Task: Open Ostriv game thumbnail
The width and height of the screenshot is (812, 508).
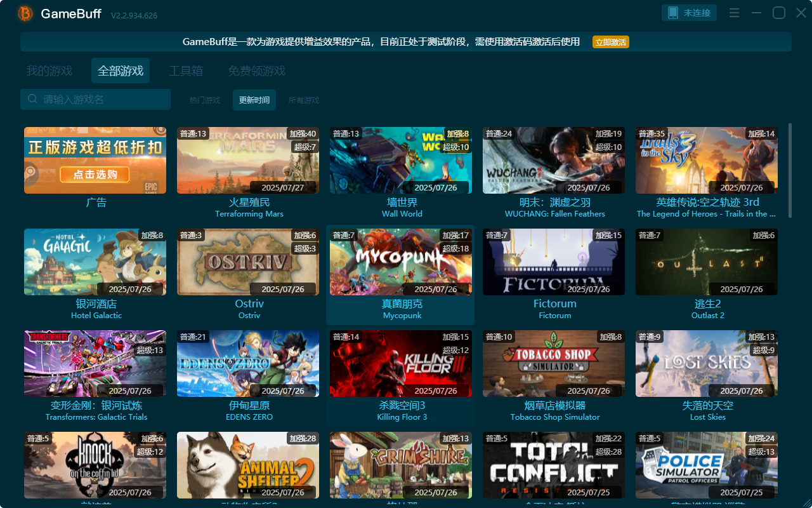Action: pyautogui.click(x=248, y=262)
